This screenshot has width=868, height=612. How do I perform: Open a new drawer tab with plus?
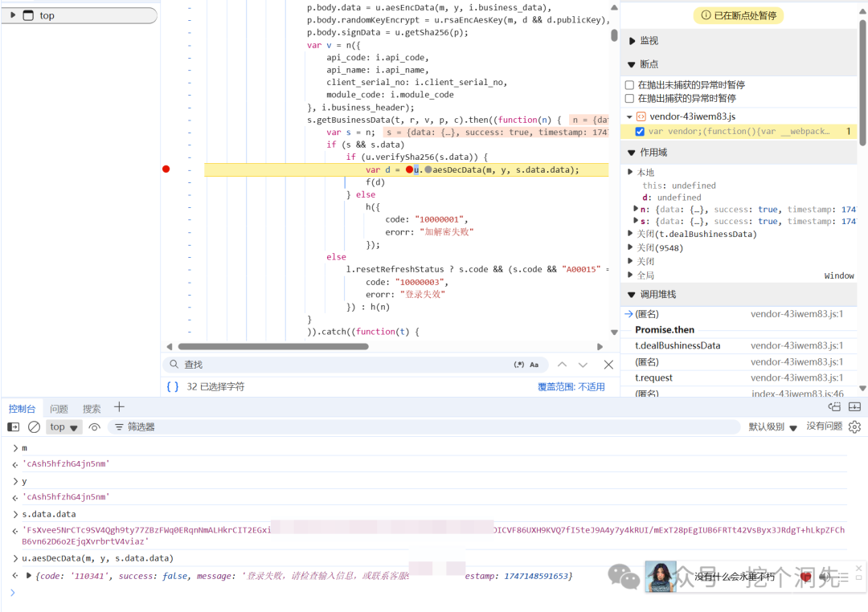point(119,407)
